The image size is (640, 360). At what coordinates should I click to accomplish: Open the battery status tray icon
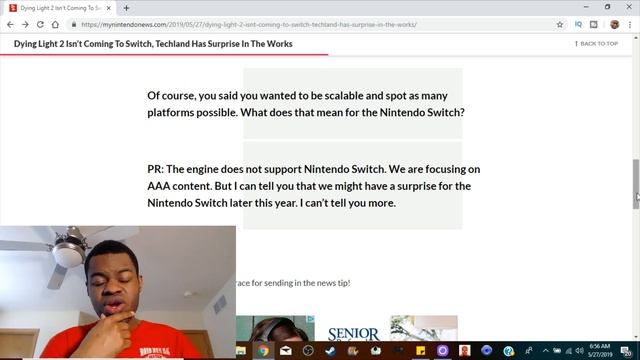point(557,351)
